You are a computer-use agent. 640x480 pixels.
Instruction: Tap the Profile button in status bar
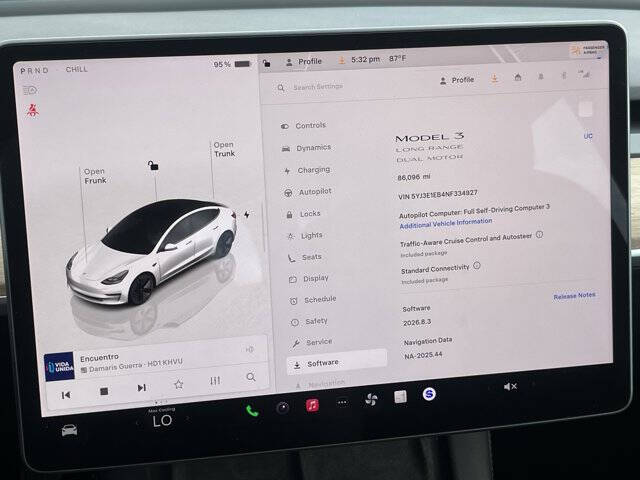coord(304,62)
